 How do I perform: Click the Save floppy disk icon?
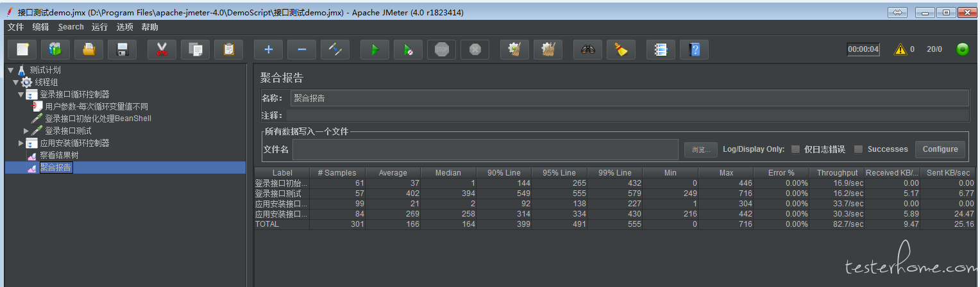pyautogui.click(x=122, y=50)
